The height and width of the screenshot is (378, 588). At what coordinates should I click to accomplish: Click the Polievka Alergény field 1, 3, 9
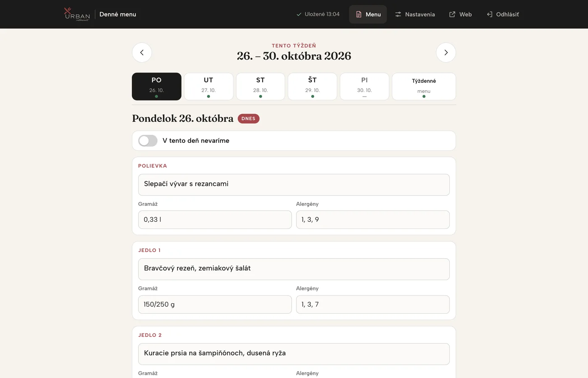pos(373,220)
